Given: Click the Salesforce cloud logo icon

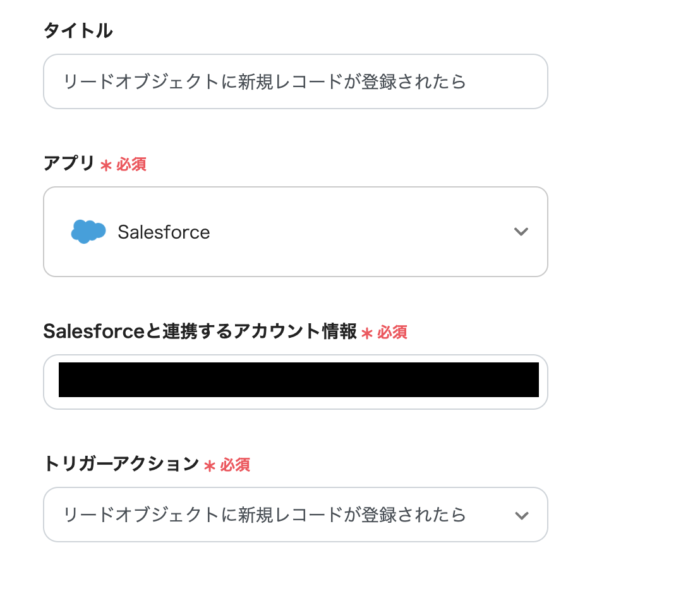Looking at the screenshot, I should [x=88, y=232].
